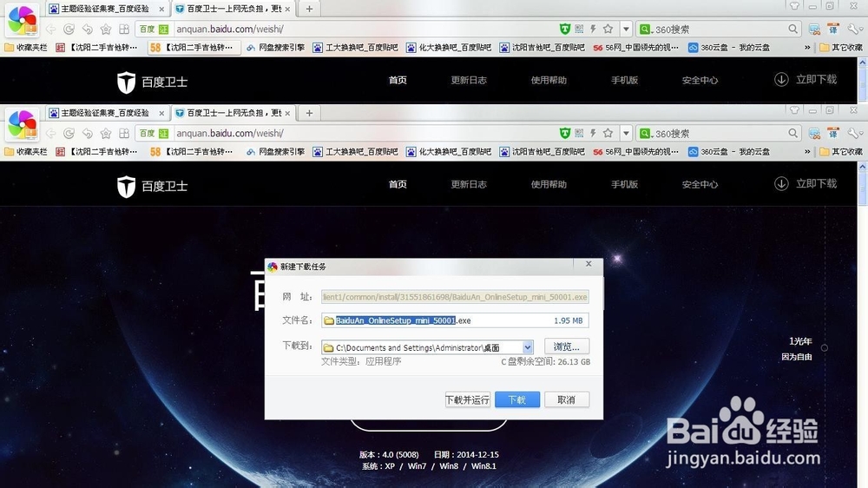This screenshot has width=868, height=488.
Task: Click bookmark star in lower address bar
Action: pos(608,133)
